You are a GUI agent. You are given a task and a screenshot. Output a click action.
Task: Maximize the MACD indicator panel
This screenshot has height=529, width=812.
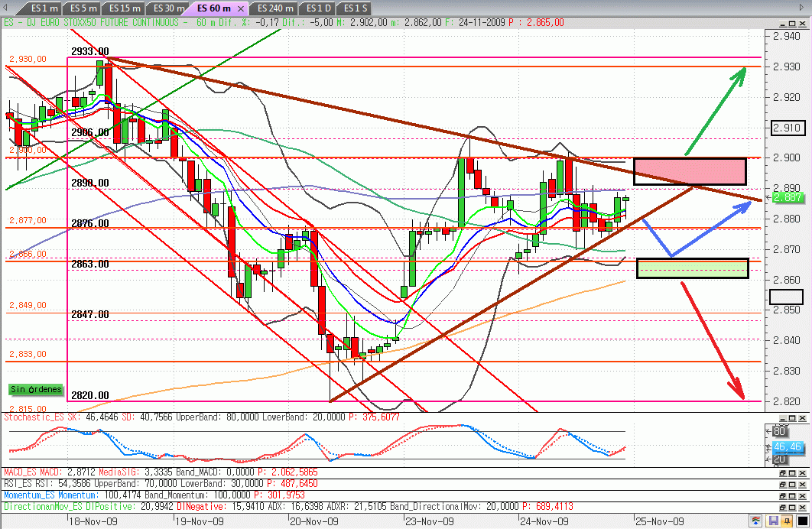coord(792,473)
